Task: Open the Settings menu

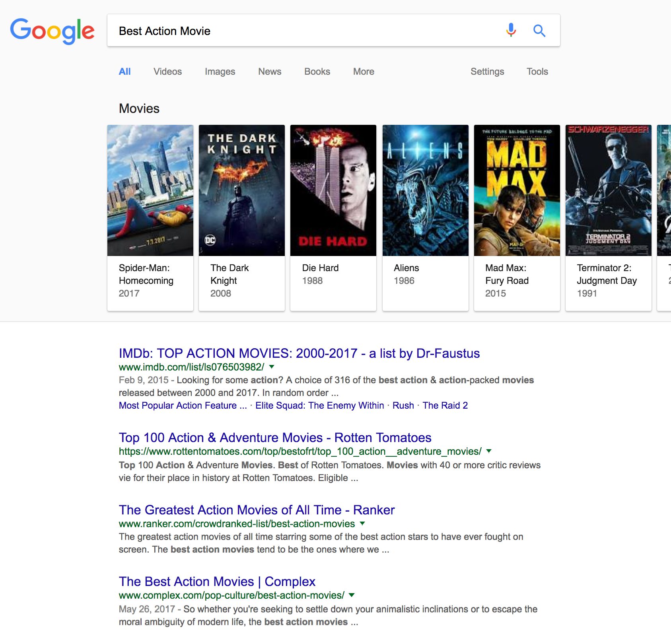Action: click(x=487, y=72)
